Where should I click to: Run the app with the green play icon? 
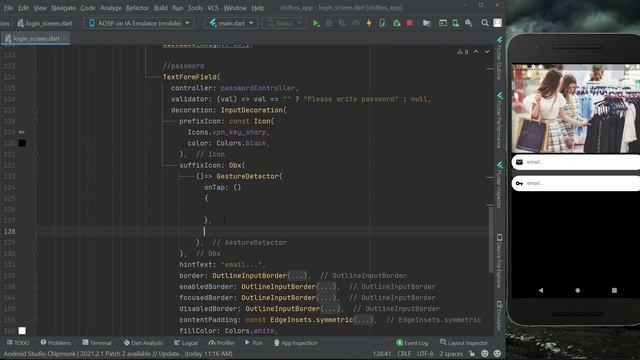[316, 23]
